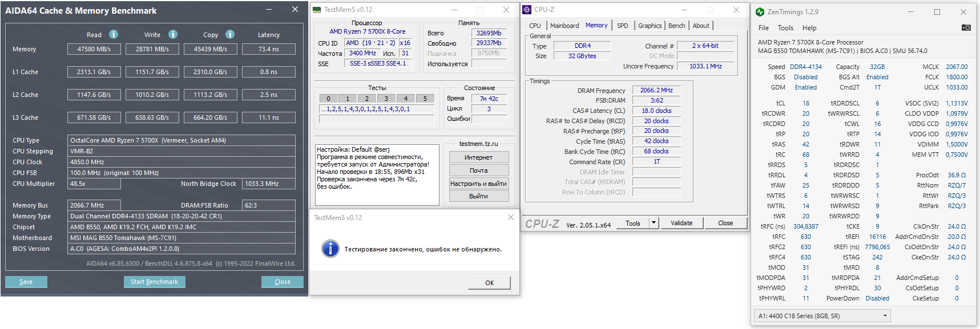Click the DRAM Frequency value 2066.2 MHz

point(656,90)
